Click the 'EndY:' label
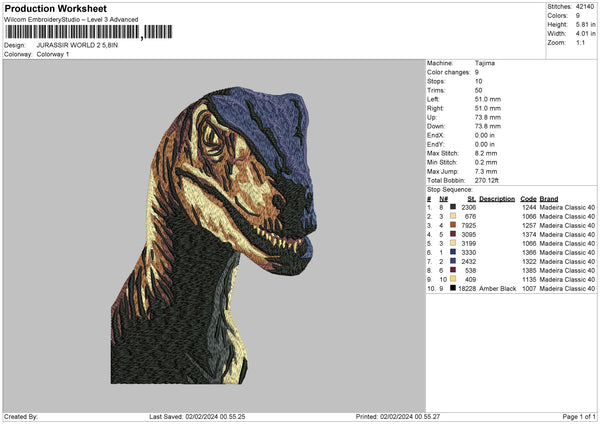The height and width of the screenshot is (424, 600). (x=436, y=144)
